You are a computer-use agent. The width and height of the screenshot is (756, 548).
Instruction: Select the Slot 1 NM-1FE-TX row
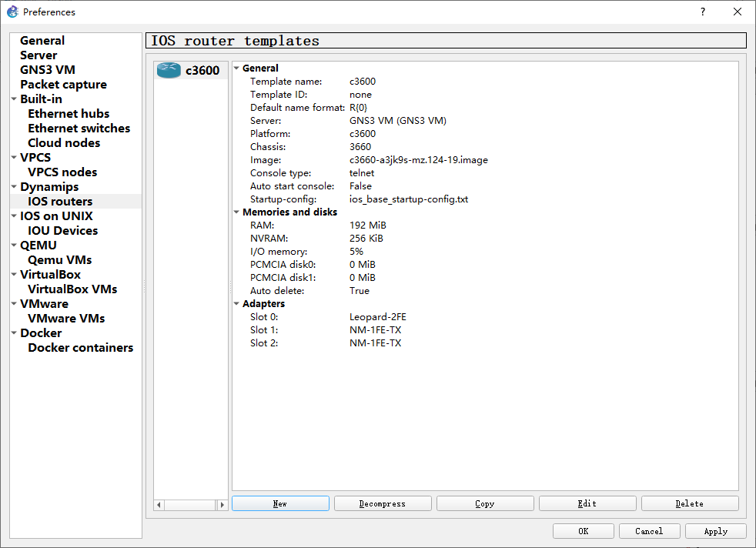(485, 329)
